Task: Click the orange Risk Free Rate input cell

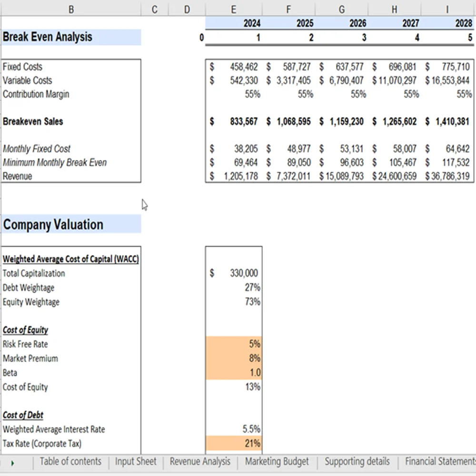Action: tap(233, 344)
